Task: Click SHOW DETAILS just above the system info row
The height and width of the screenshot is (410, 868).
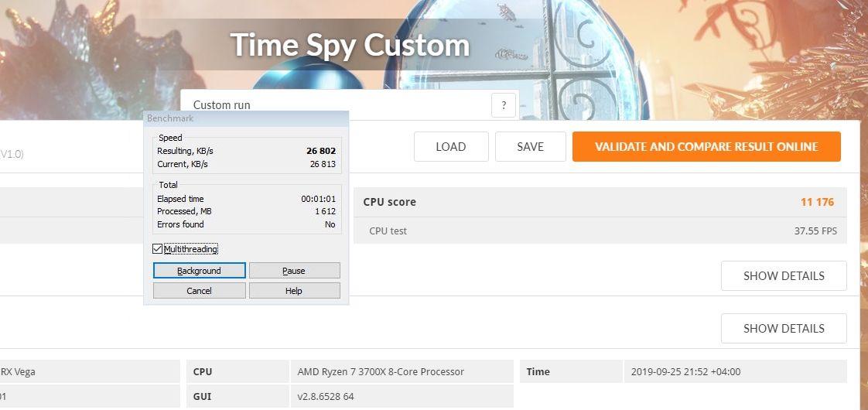Action: (784, 329)
